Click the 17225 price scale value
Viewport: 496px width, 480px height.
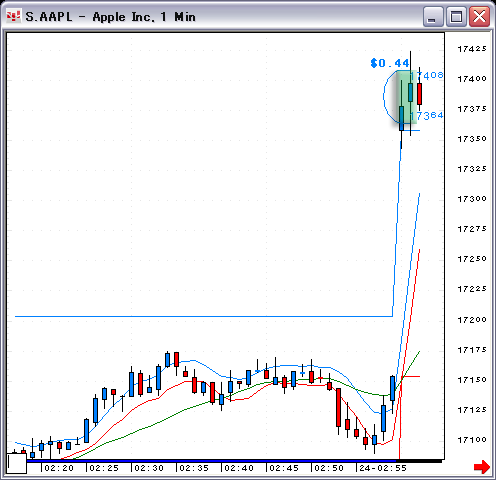[x=472, y=289]
